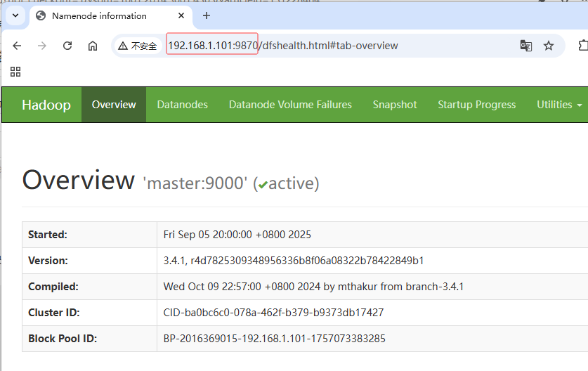This screenshot has width=588, height=371.
Task: Go forward to next page
Action: click(42, 46)
